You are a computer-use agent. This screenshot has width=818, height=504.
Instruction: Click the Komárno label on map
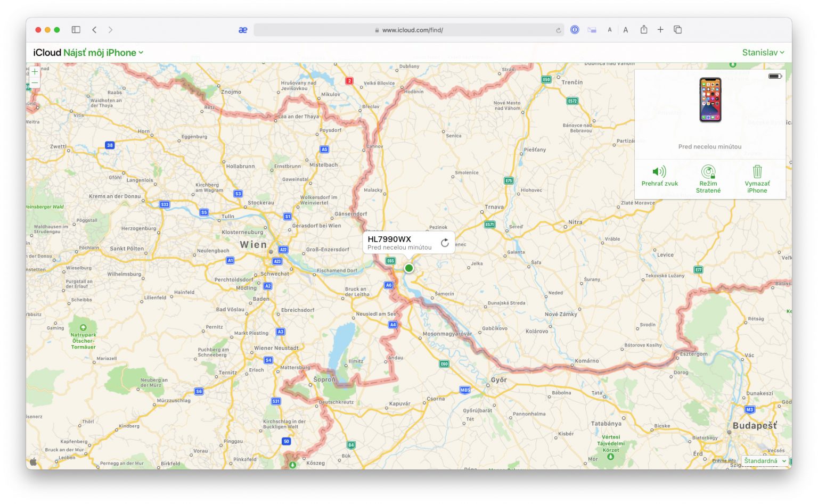tap(587, 361)
